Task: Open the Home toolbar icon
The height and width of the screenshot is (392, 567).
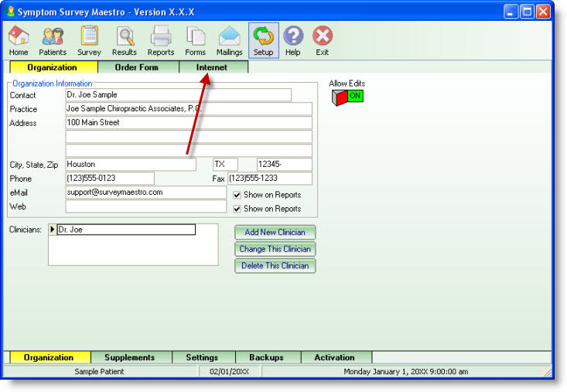Action: tap(19, 40)
